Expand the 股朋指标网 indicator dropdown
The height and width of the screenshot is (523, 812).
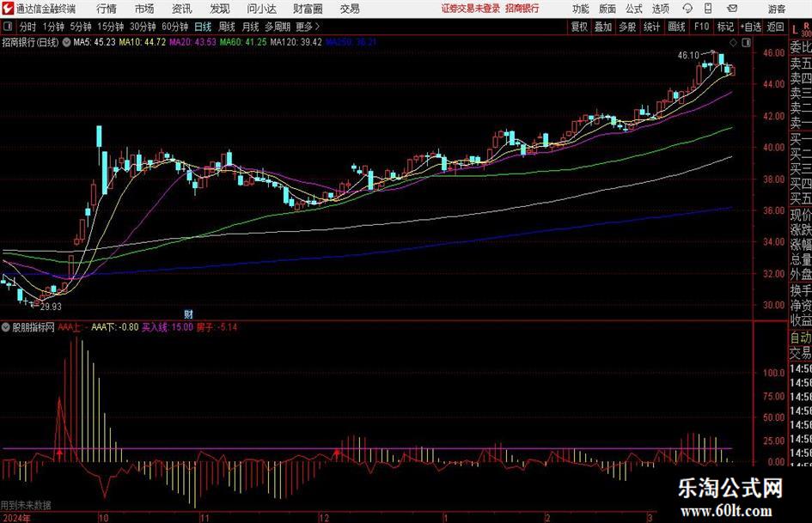coord(6,327)
